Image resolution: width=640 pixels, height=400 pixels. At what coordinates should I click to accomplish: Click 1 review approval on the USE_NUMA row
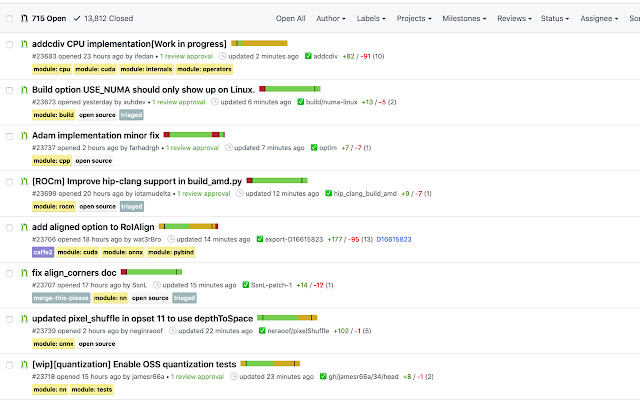click(x=179, y=102)
